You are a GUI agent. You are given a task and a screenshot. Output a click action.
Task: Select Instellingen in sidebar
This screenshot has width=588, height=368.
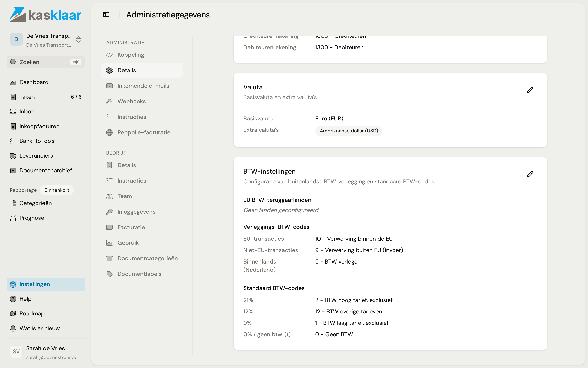[46, 284]
